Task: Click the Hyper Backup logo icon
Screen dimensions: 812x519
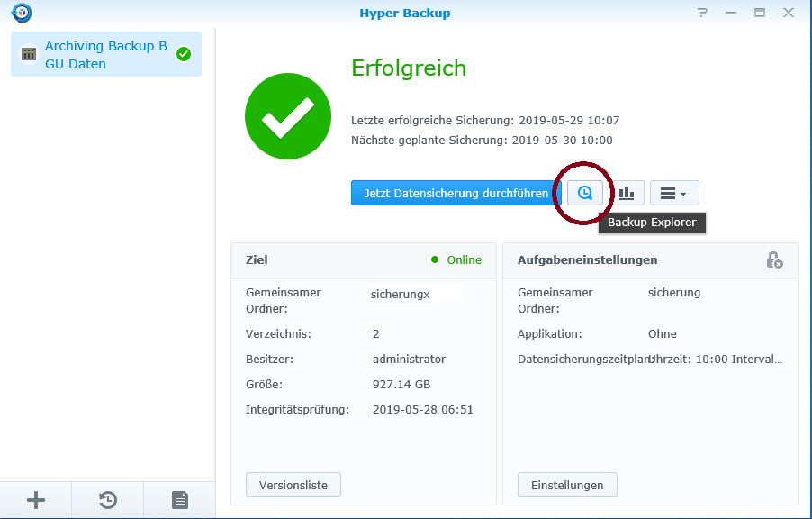Action: [x=22, y=14]
